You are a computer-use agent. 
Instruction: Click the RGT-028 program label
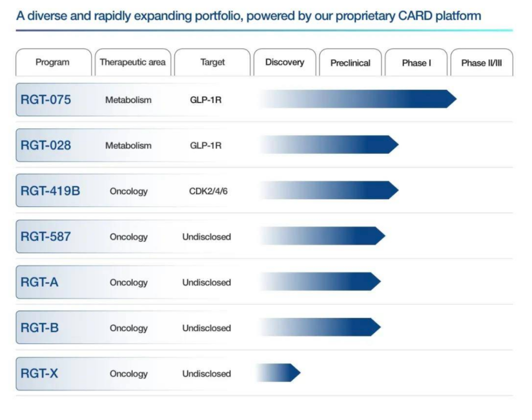click(46, 146)
